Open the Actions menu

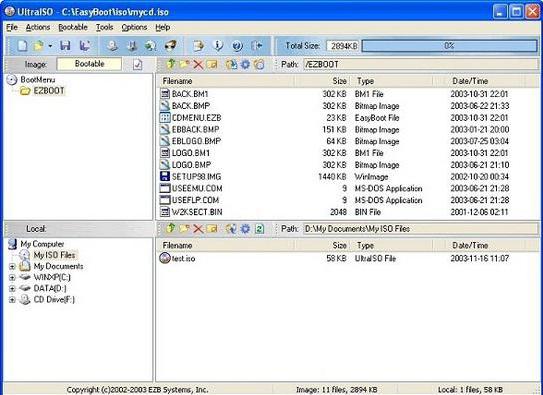[38, 27]
